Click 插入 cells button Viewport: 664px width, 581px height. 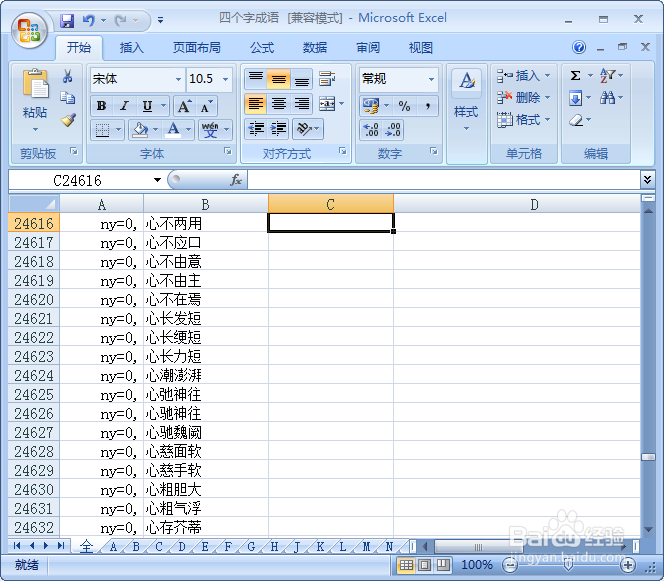point(523,76)
